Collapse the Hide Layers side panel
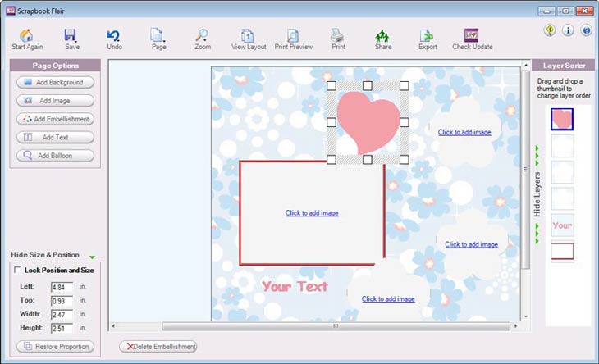This screenshot has height=364, width=599. pyautogui.click(x=537, y=193)
